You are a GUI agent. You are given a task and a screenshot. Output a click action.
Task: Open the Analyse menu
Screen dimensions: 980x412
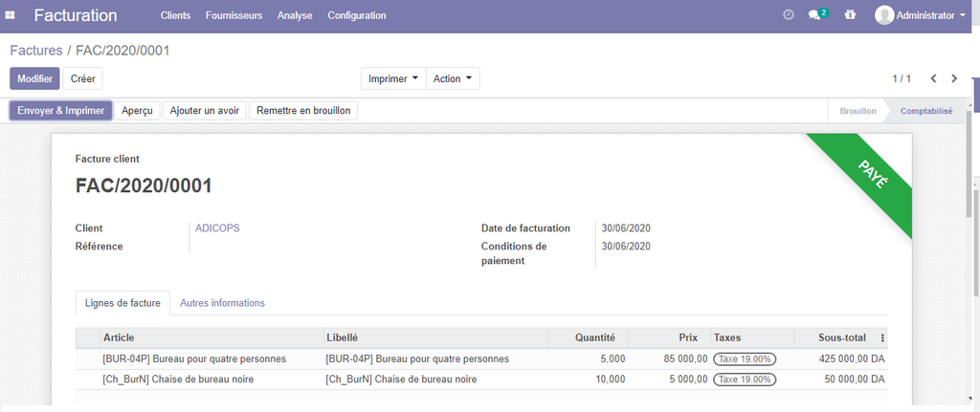pyautogui.click(x=295, y=15)
